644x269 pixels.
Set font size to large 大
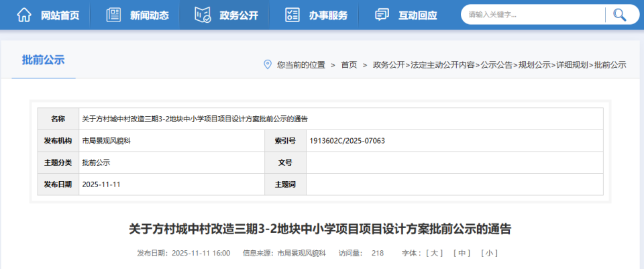[x=434, y=253]
